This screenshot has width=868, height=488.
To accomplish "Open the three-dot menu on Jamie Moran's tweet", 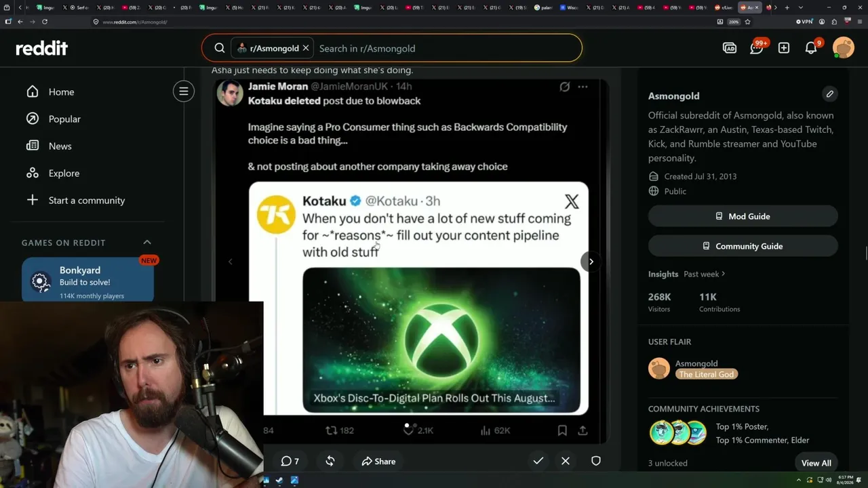I will pos(583,87).
